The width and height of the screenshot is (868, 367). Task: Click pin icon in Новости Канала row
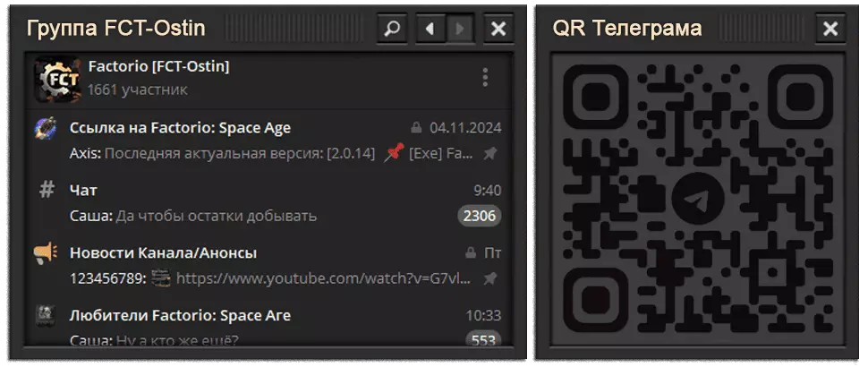click(489, 278)
